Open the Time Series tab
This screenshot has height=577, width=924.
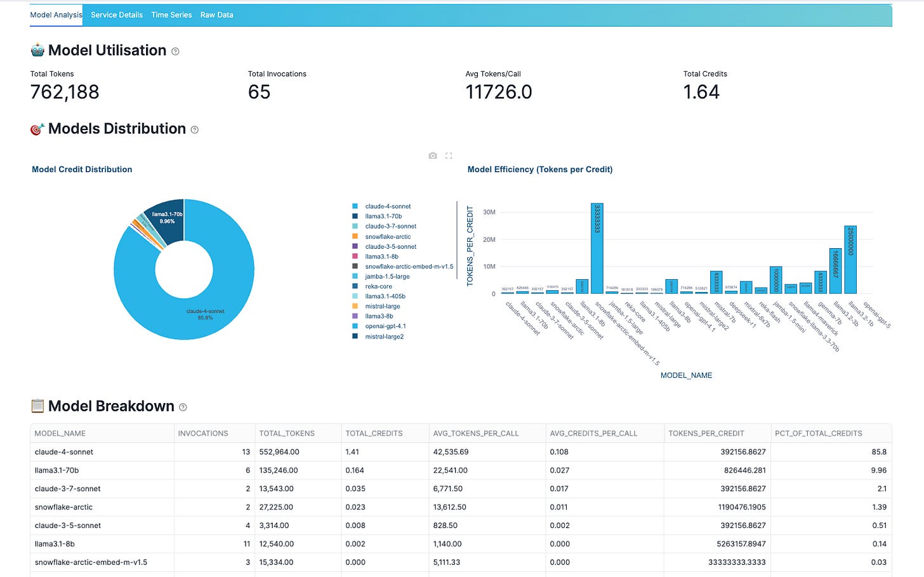point(171,15)
